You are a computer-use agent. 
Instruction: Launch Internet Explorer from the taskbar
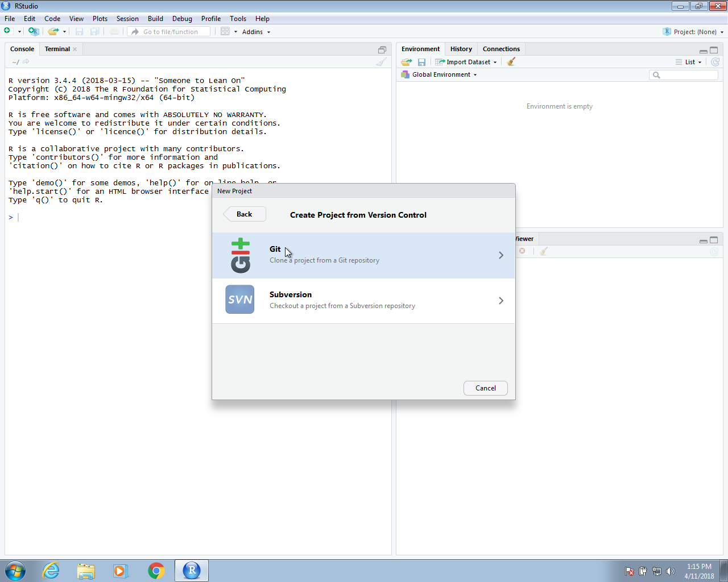[51, 571]
